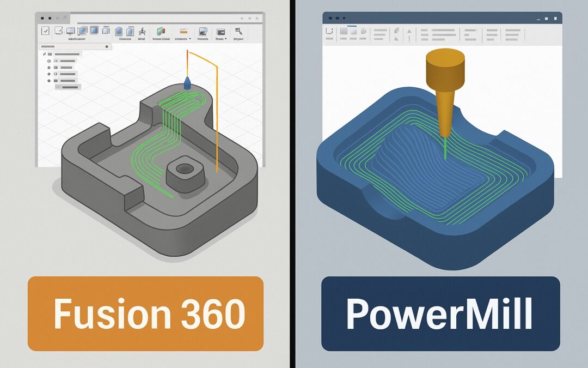Toggle visibility of the third browser entry

pyautogui.click(x=50, y=68)
